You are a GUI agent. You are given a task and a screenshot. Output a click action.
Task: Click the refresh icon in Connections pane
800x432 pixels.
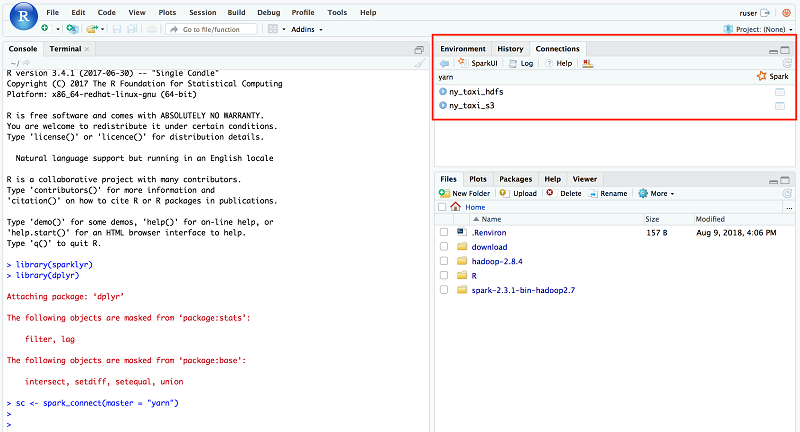click(787, 63)
